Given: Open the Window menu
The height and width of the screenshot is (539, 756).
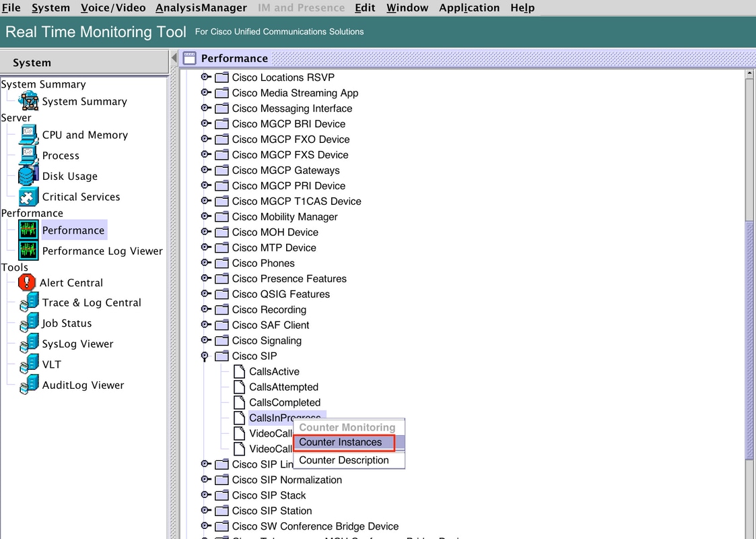Looking at the screenshot, I should [x=407, y=7].
